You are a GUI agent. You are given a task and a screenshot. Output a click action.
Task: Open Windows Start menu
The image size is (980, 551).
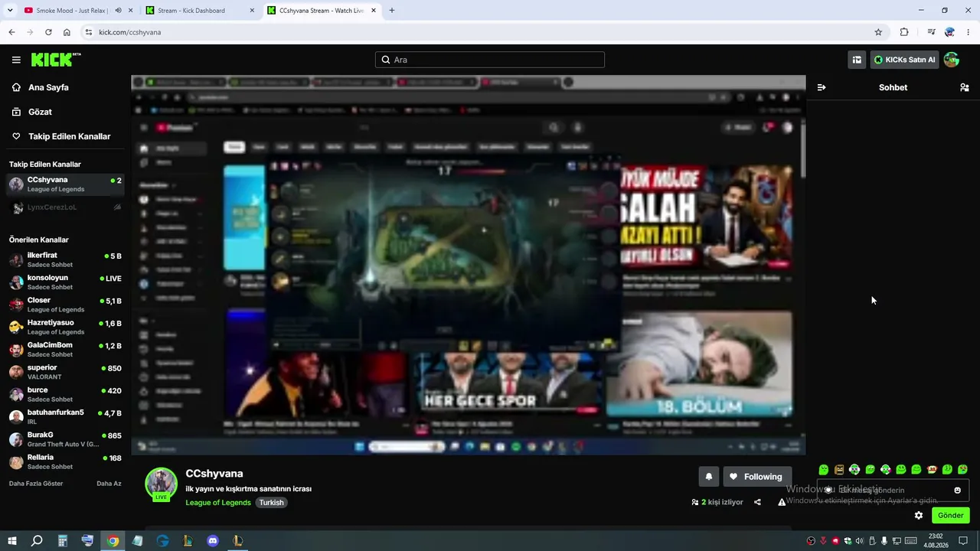(12, 541)
